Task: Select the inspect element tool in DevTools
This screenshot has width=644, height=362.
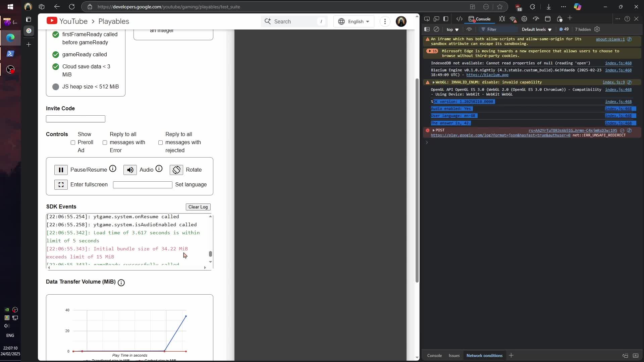Action: coord(427,19)
